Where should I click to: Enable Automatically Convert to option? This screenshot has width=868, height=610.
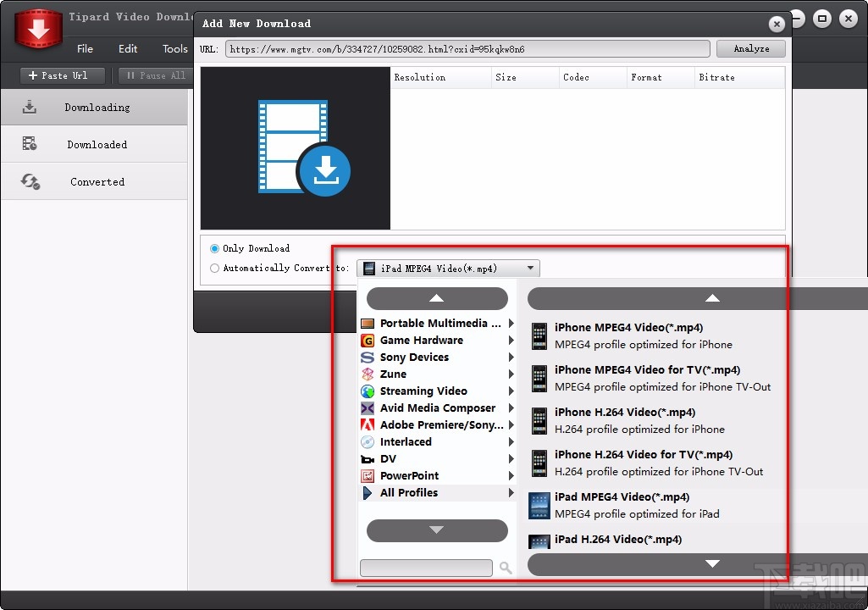point(215,269)
